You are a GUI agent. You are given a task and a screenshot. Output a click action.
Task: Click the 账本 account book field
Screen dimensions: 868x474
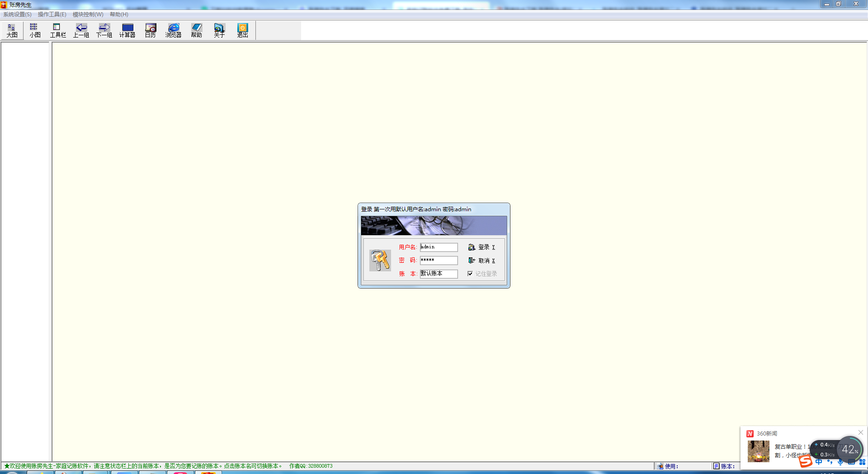(x=439, y=274)
